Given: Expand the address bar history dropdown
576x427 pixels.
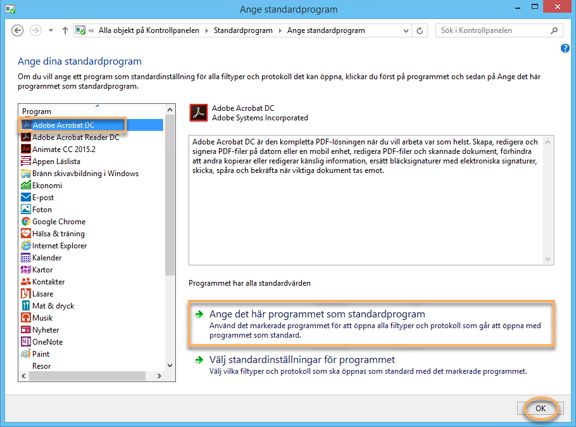Looking at the screenshot, I should (406, 30).
